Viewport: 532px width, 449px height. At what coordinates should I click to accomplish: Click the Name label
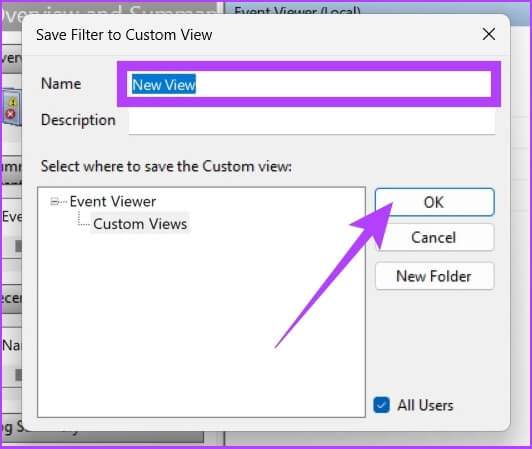point(61,84)
